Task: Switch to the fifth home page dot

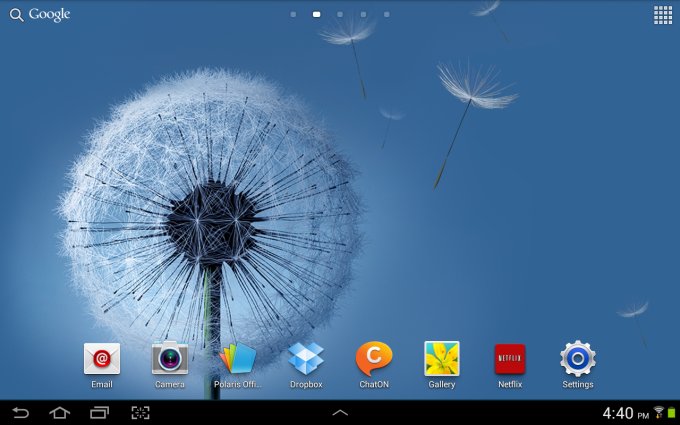Action: (387, 14)
